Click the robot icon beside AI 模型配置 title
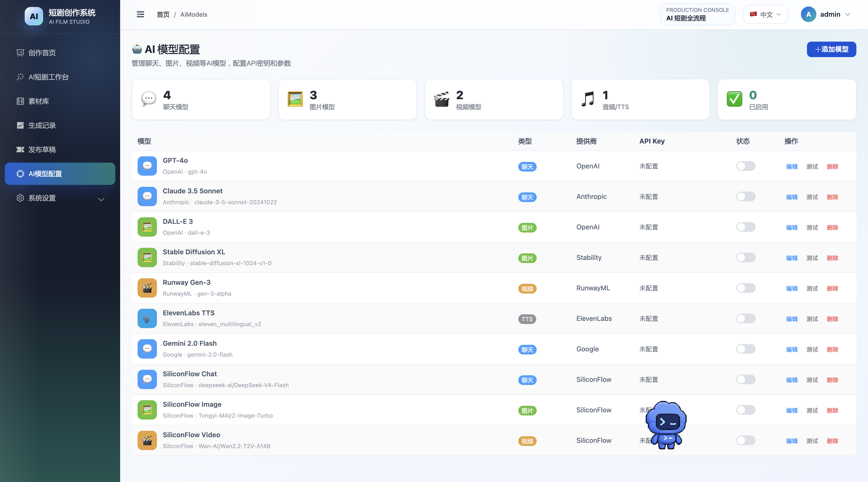 coord(137,49)
